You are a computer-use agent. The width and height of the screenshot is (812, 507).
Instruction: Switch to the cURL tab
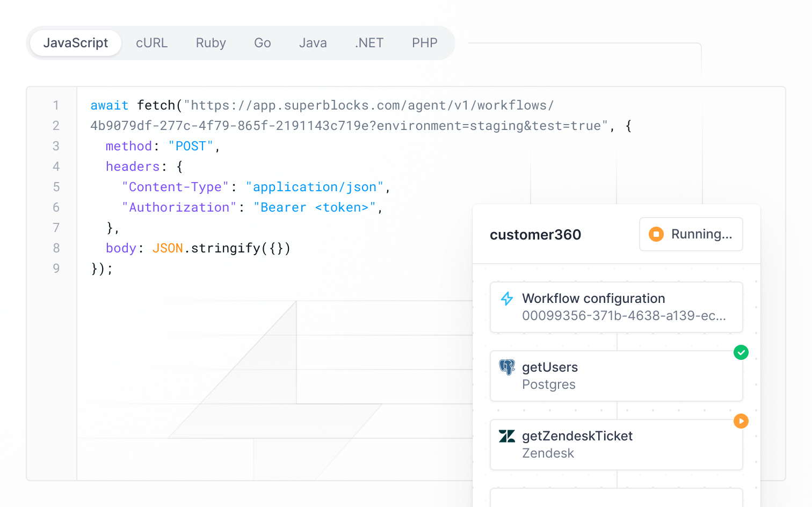click(152, 42)
